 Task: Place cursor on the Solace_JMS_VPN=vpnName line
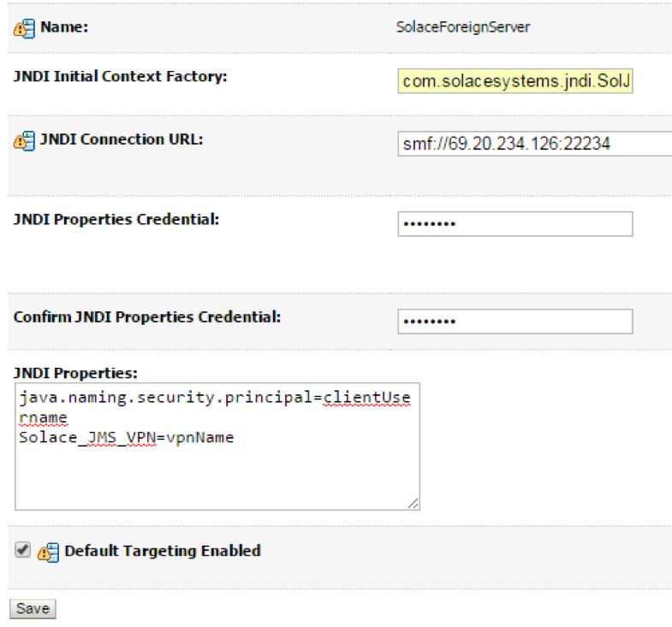click(127, 438)
